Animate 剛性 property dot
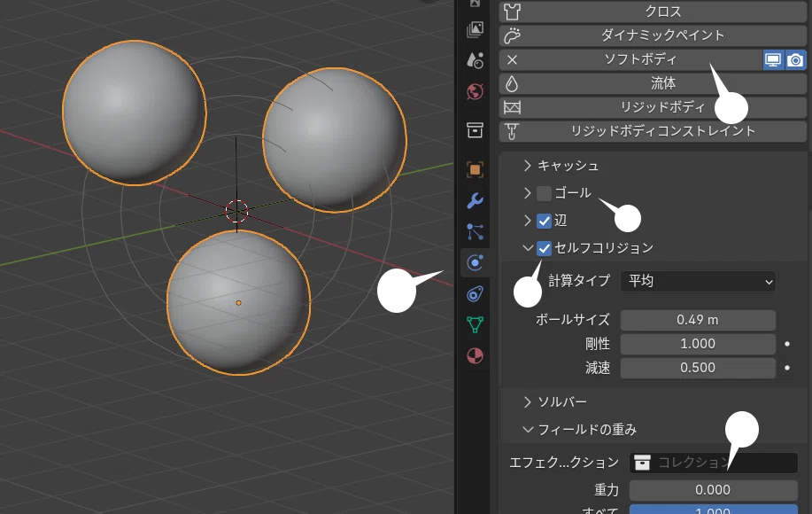Image resolution: width=812 pixels, height=514 pixels. (x=787, y=344)
